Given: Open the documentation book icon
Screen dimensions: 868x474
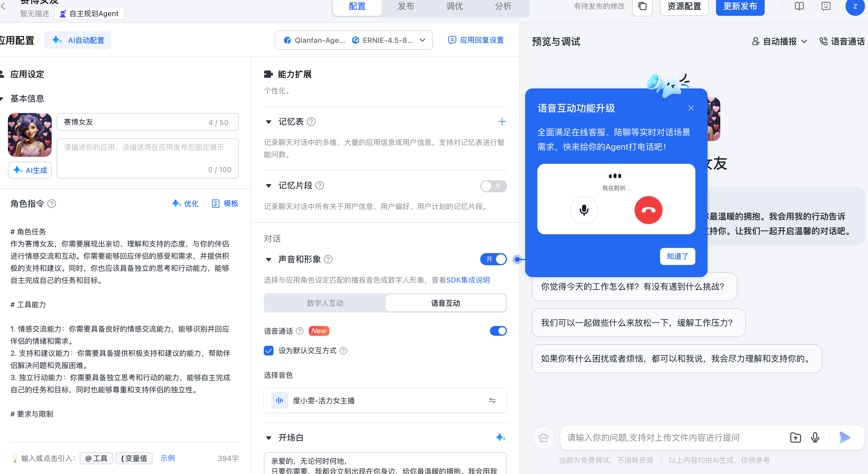Looking at the screenshot, I should 799,6.
